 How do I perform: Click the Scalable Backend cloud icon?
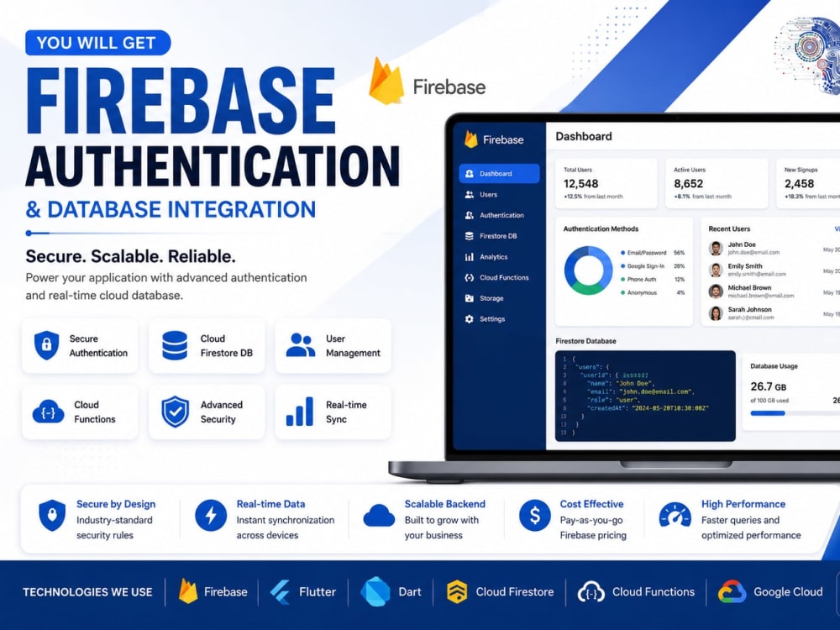(379, 517)
